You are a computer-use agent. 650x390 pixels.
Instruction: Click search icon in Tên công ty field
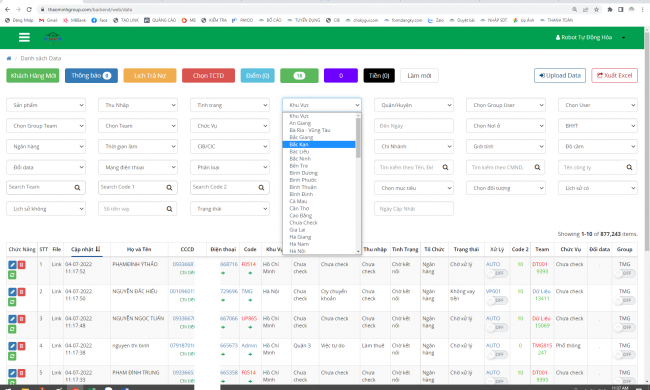click(x=630, y=167)
